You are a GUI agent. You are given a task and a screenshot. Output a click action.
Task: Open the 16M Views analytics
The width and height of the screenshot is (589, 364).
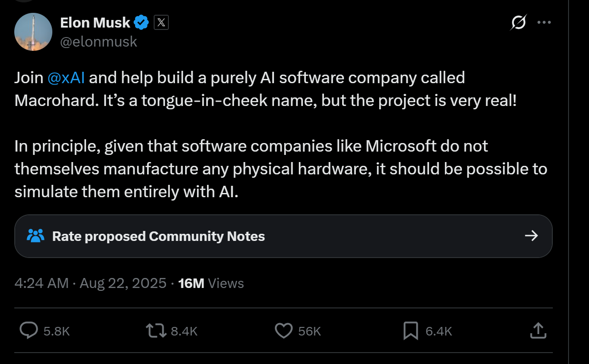pyautogui.click(x=210, y=283)
